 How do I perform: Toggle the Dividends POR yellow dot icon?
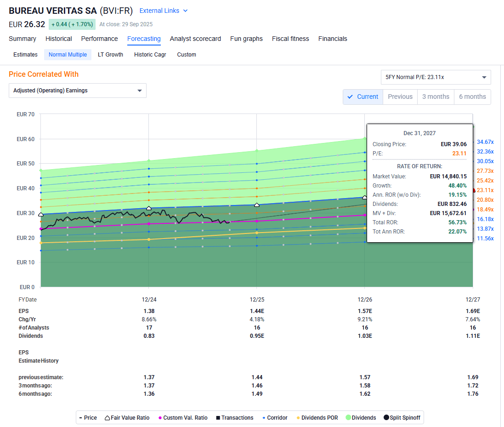297,417
